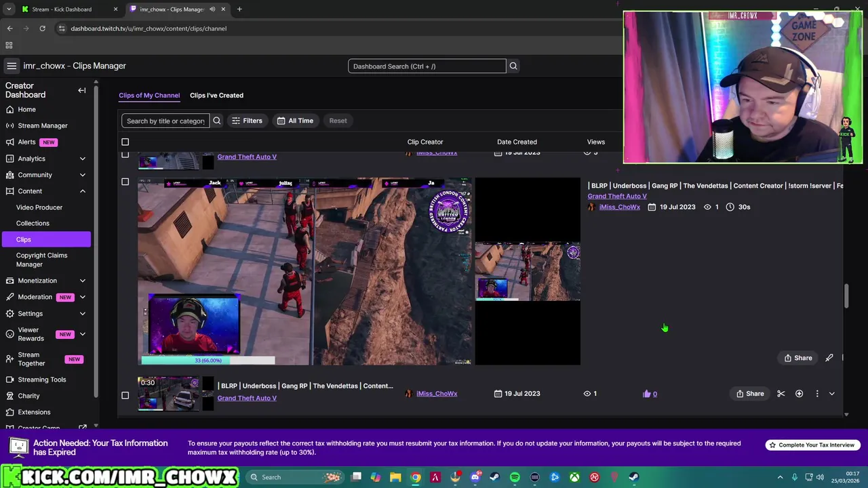Open more options menu for bottom clip
Screen dimensions: 868x488
click(817, 394)
